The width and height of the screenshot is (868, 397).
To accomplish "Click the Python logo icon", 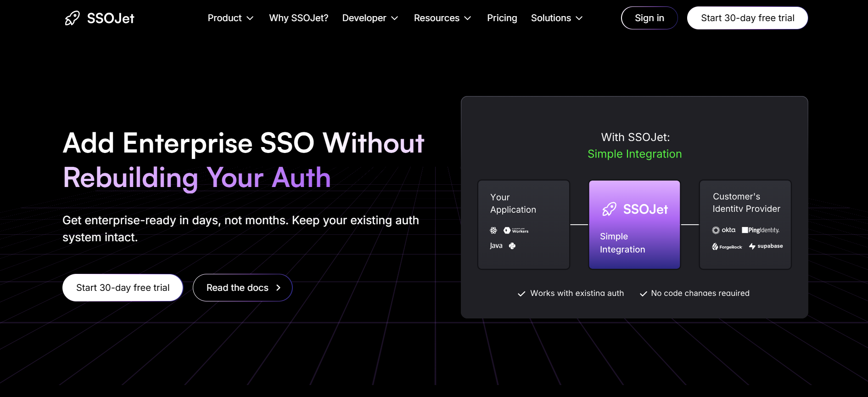I will 512,246.
